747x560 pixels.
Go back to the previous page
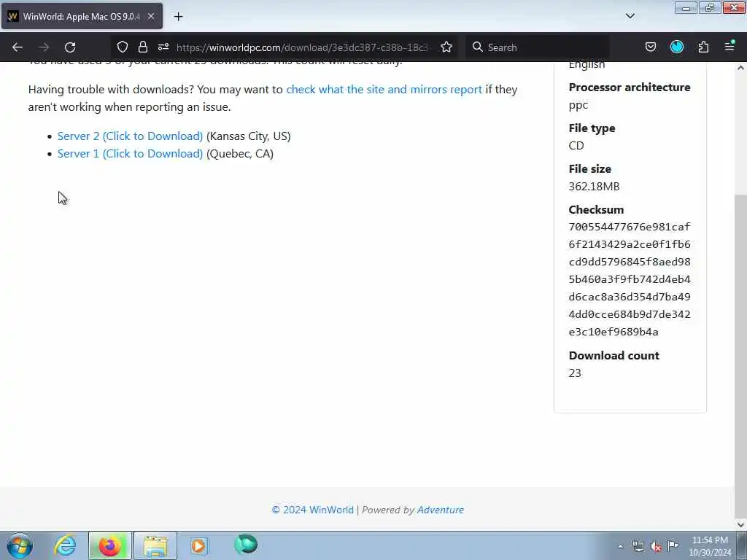pos(18,47)
